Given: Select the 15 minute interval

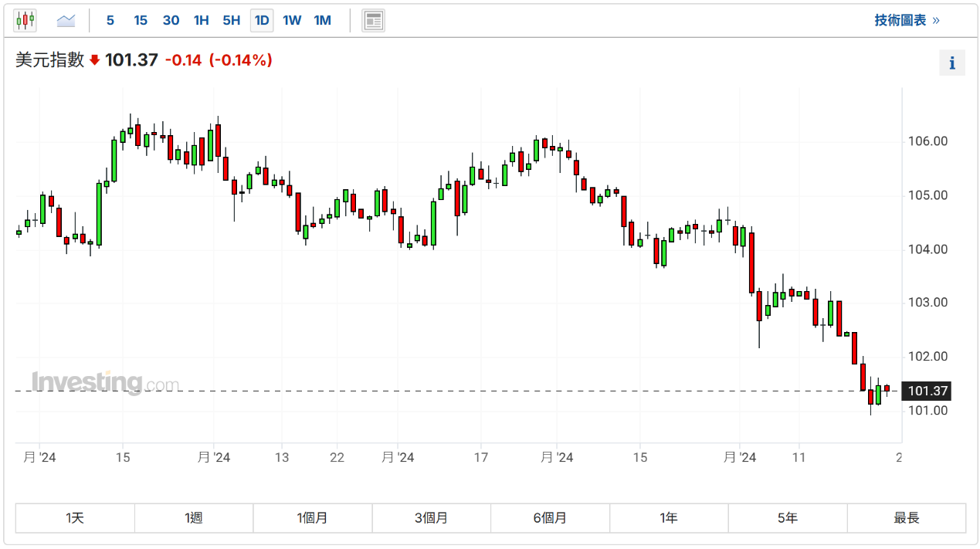Looking at the screenshot, I should click(x=141, y=21).
